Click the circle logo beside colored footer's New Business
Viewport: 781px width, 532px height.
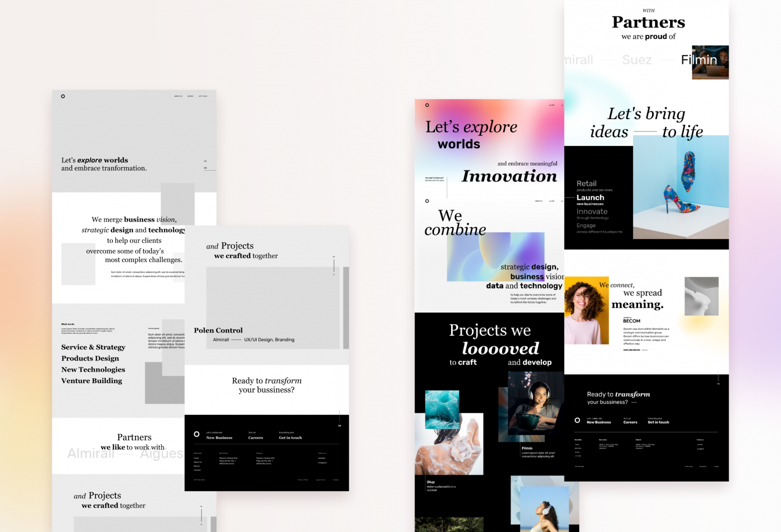pyautogui.click(x=577, y=421)
